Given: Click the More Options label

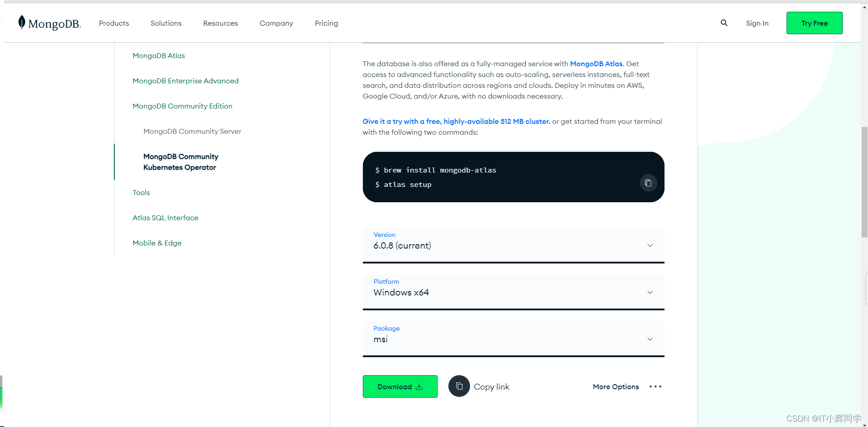Looking at the screenshot, I should [x=616, y=387].
